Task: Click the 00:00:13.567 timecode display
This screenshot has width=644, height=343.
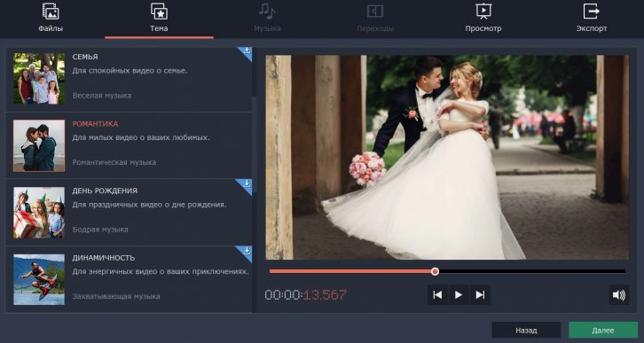Action: click(305, 295)
